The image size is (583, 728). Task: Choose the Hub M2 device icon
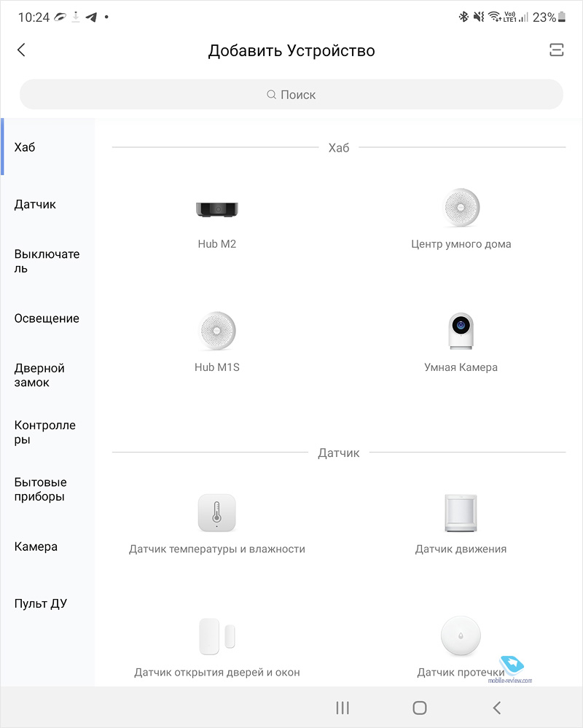(x=216, y=209)
